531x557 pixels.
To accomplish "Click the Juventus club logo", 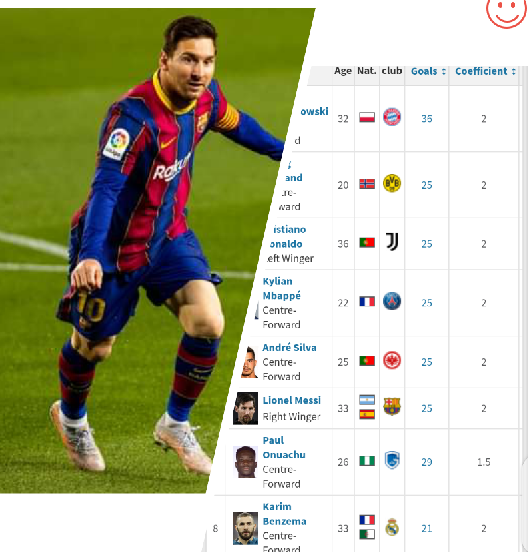I will [392, 242].
